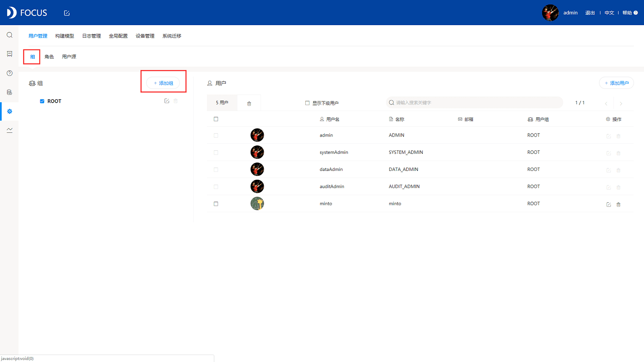Click the 添加组 button
Viewport: 644px width, 362px height.
coord(163,83)
